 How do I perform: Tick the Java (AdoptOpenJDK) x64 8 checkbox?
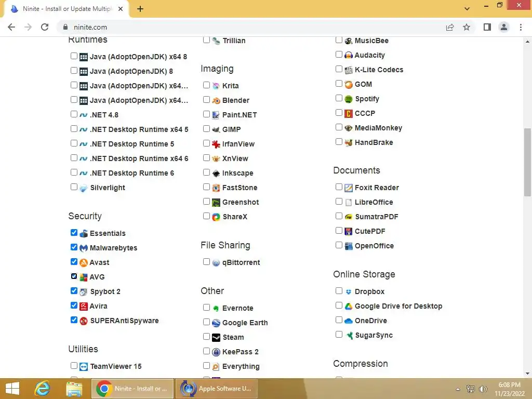(74, 56)
